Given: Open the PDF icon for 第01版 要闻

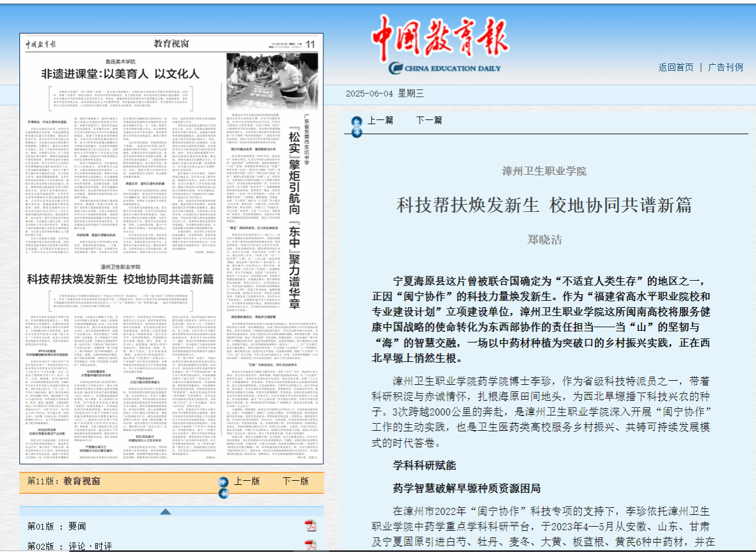Looking at the screenshot, I should pyautogui.click(x=310, y=526).
